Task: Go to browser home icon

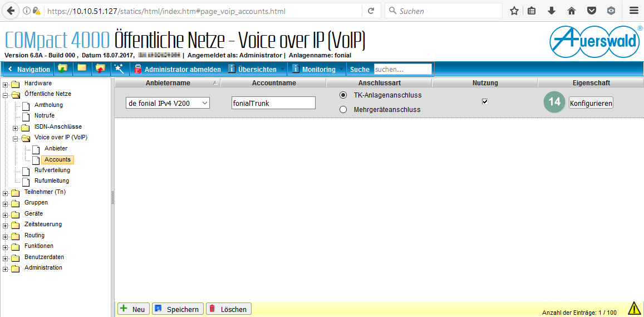Action: point(571,11)
